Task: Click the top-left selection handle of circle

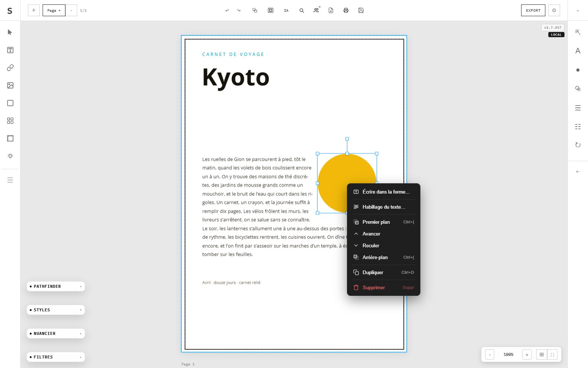Action: pos(318,153)
